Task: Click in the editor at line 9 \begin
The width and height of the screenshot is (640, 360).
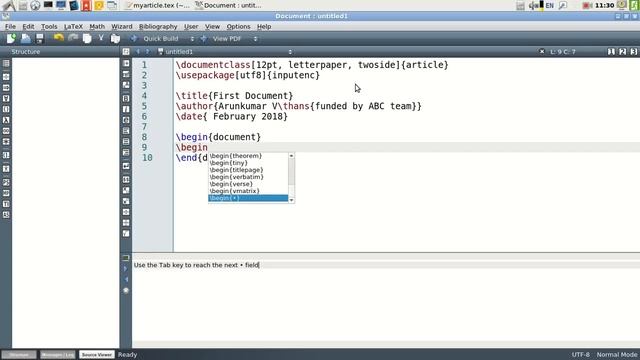Action: tap(191, 147)
